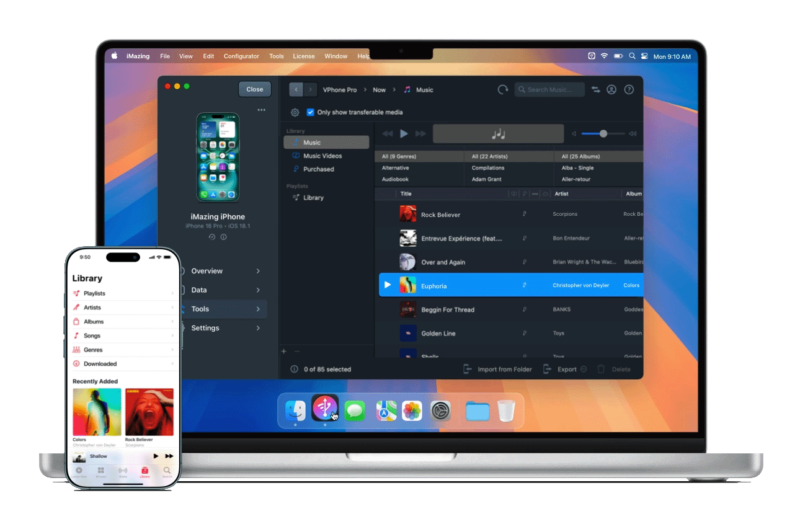Click the backup history icon below the device name
Viewport: 795px width, 532px height.
212,237
